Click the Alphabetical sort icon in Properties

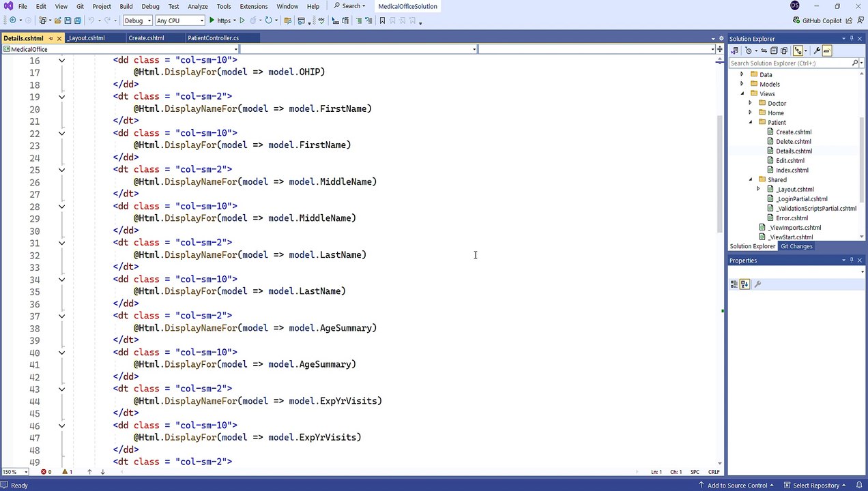click(x=744, y=284)
